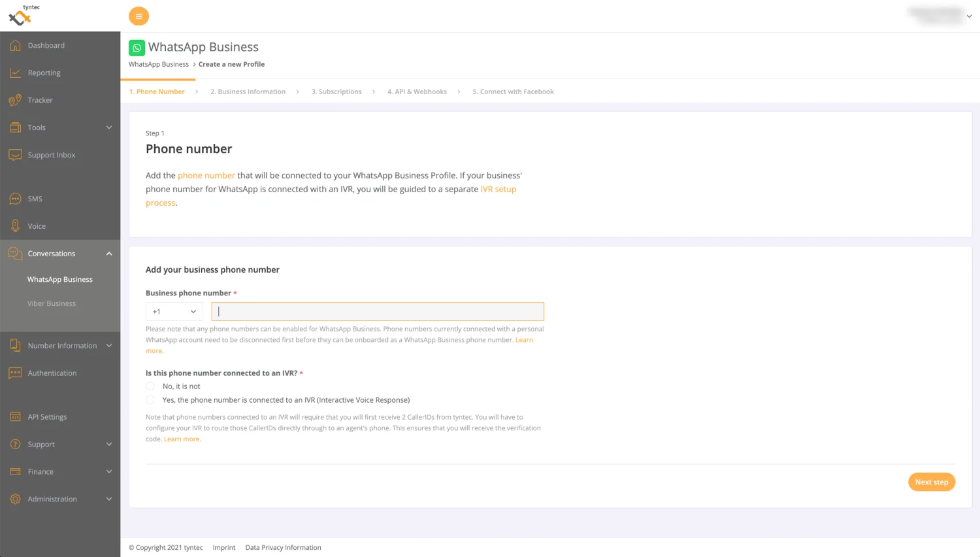Click the Support question mark icon

15,445
